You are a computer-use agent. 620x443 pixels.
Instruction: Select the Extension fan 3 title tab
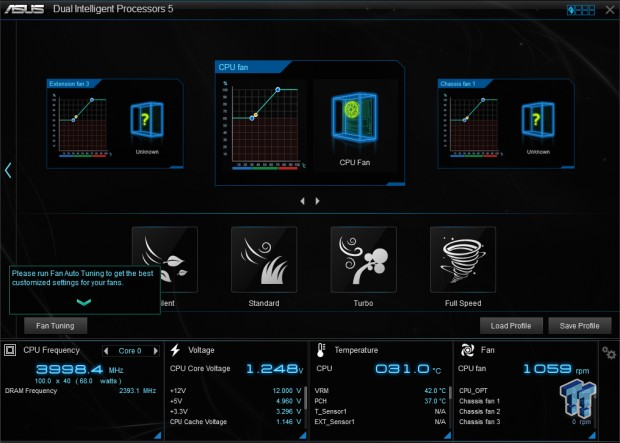click(73, 83)
